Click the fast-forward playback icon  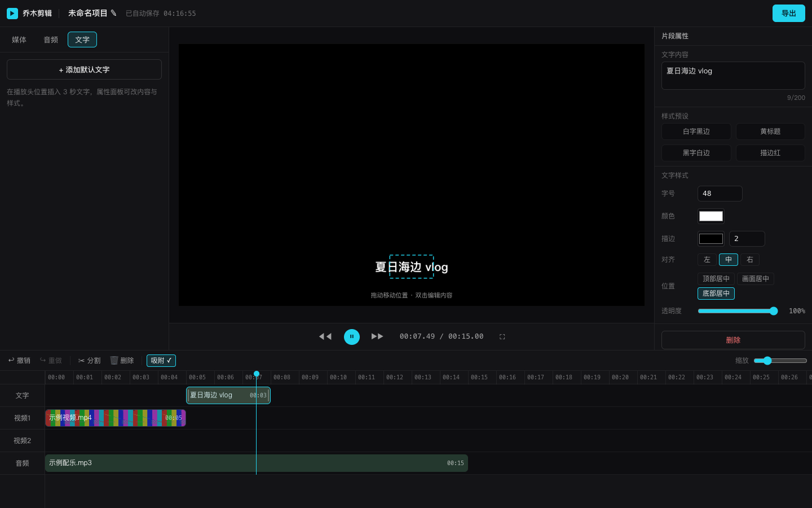[377, 336]
